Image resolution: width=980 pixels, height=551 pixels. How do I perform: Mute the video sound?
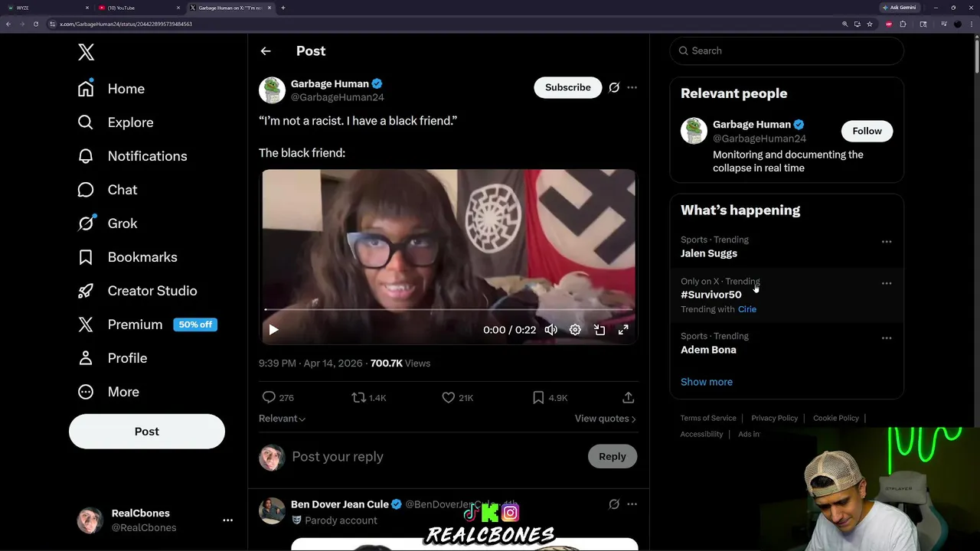551,330
